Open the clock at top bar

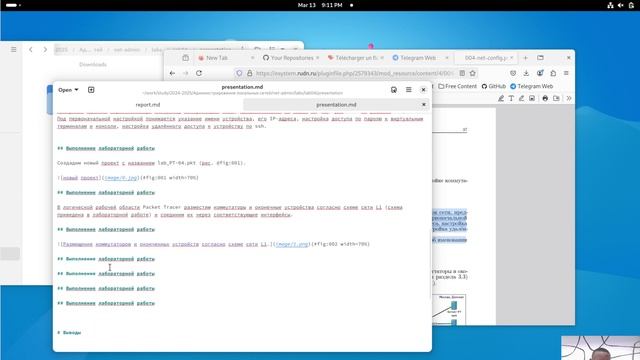point(320,5)
